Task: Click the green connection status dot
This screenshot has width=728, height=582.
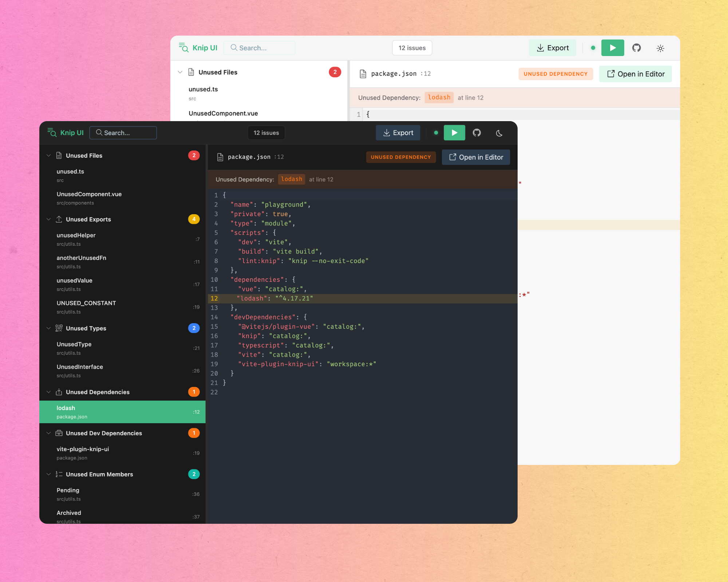Action: (436, 132)
